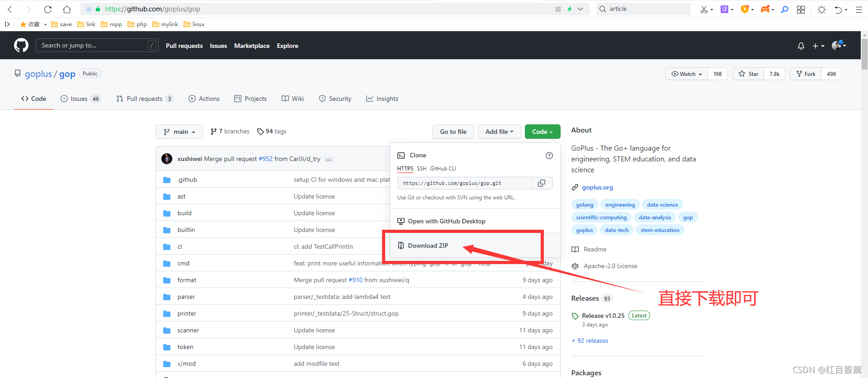This screenshot has height=378, width=868.
Task: Open the parser folder
Action: [x=186, y=297]
